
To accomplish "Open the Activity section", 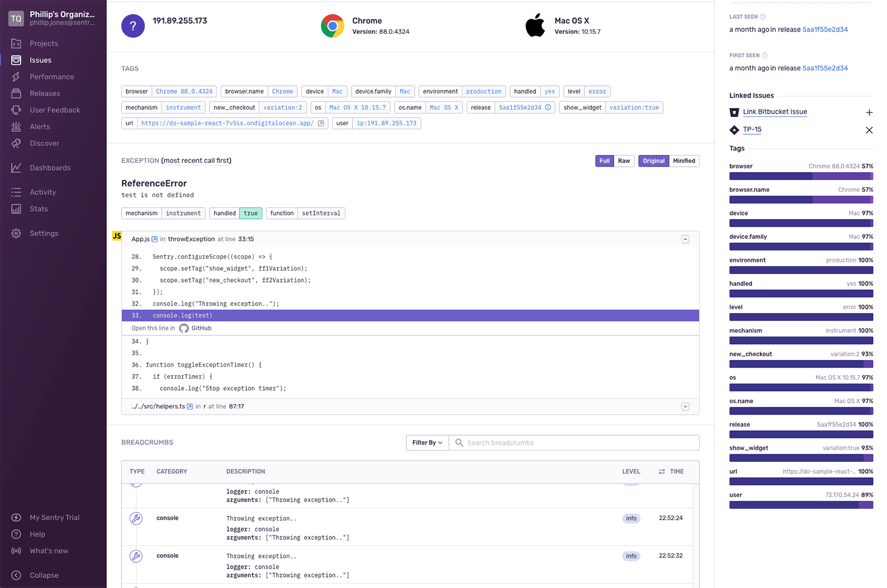I will coord(42,192).
